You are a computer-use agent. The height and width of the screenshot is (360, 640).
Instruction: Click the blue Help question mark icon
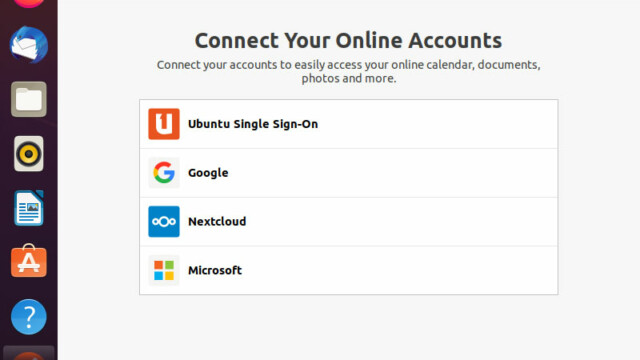pyautogui.click(x=29, y=317)
